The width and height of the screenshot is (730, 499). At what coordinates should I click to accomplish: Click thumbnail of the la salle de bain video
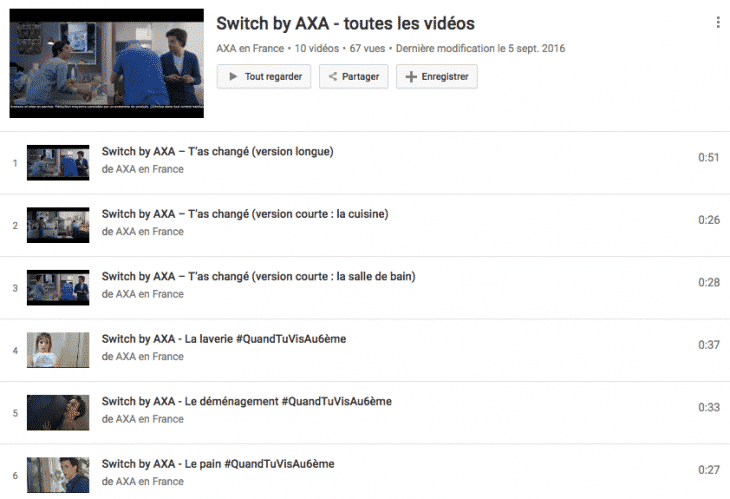point(58,288)
